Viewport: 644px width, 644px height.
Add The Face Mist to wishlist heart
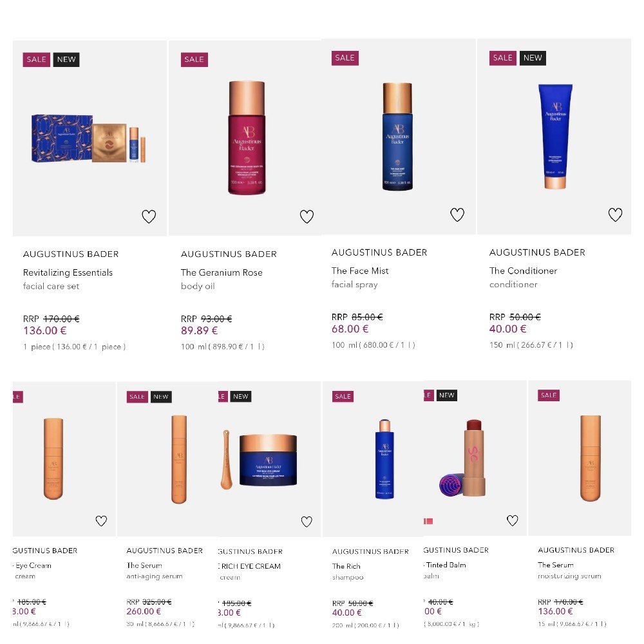pyautogui.click(x=457, y=214)
